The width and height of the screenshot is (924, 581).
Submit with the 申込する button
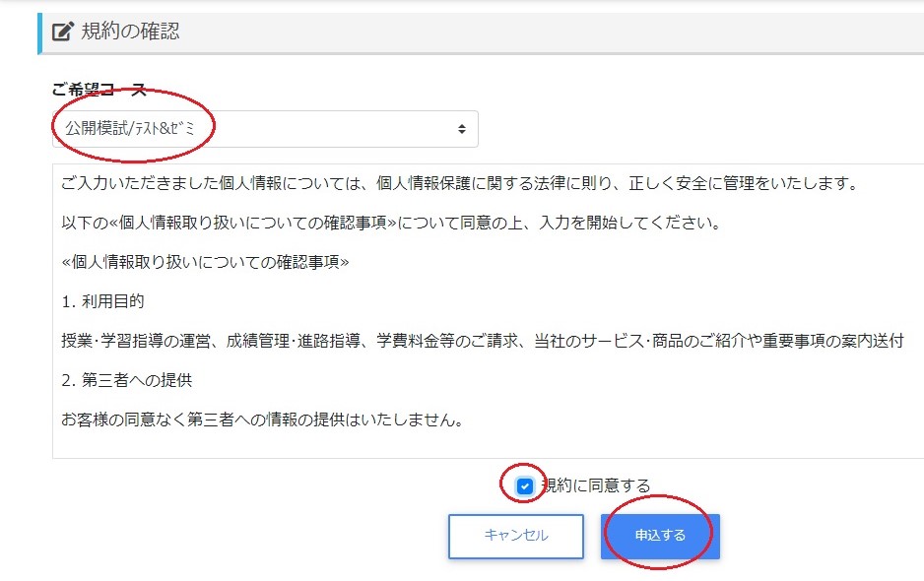point(660,536)
